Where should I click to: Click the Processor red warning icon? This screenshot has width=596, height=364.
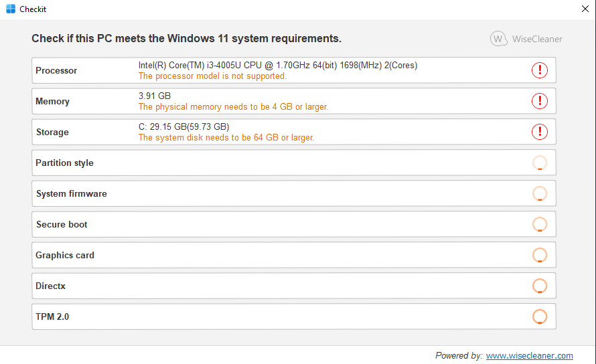coord(539,70)
